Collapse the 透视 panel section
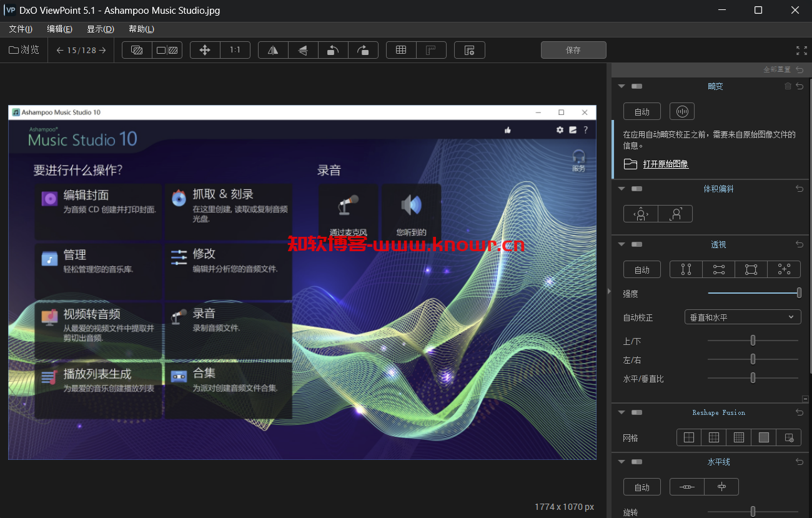This screenshot has height=518, width=812. 621,244
